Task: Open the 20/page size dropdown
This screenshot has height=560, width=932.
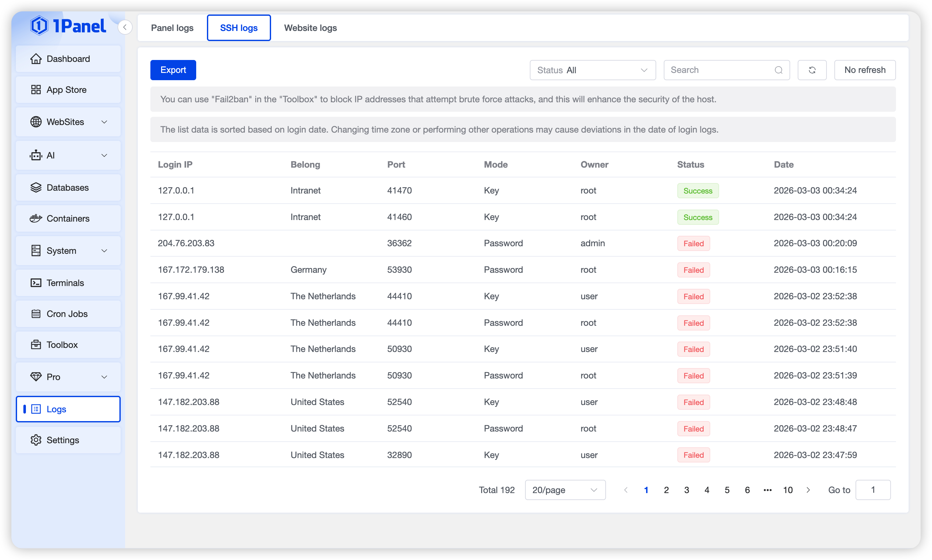Action: tap(565, 490)
